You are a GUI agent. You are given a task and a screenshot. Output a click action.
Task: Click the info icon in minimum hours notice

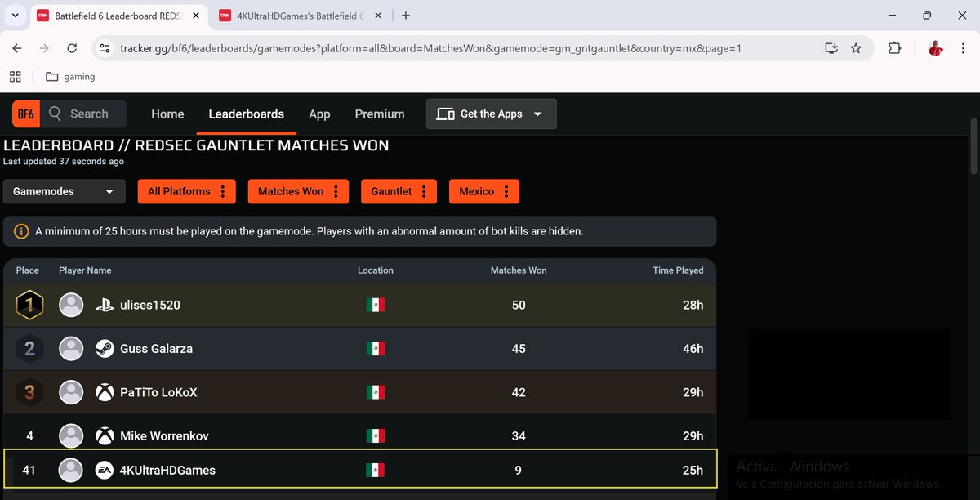click(x=21, y=231)
